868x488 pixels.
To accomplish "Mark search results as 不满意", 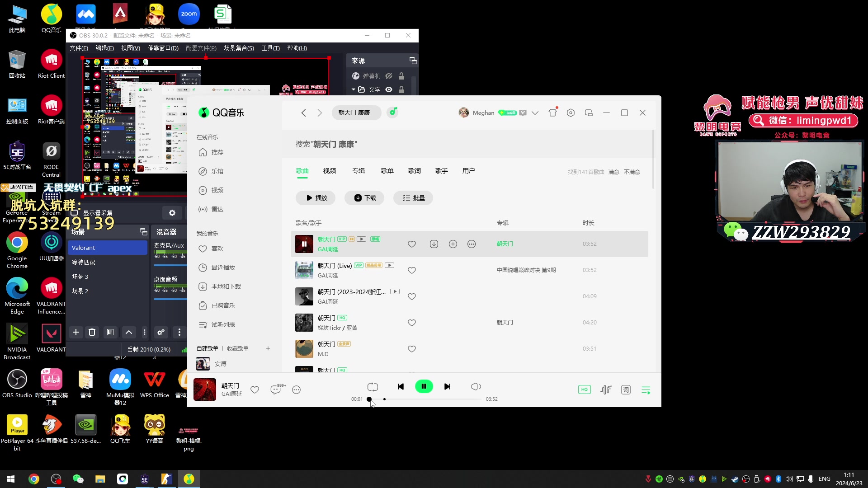I will 632,172.
